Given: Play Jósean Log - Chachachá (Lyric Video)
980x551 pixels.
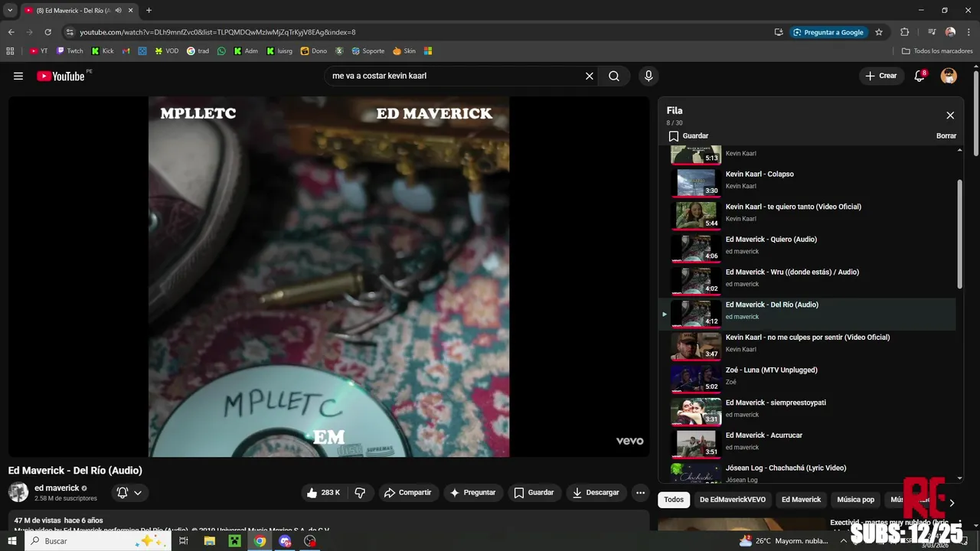Looking at the screenshot, I should (807, 474).
